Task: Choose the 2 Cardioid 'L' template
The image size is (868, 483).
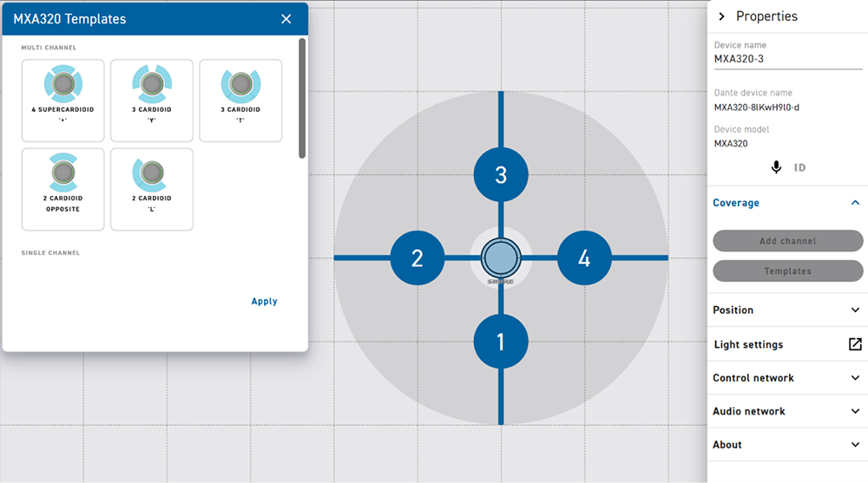Action: tap(152, 188)
